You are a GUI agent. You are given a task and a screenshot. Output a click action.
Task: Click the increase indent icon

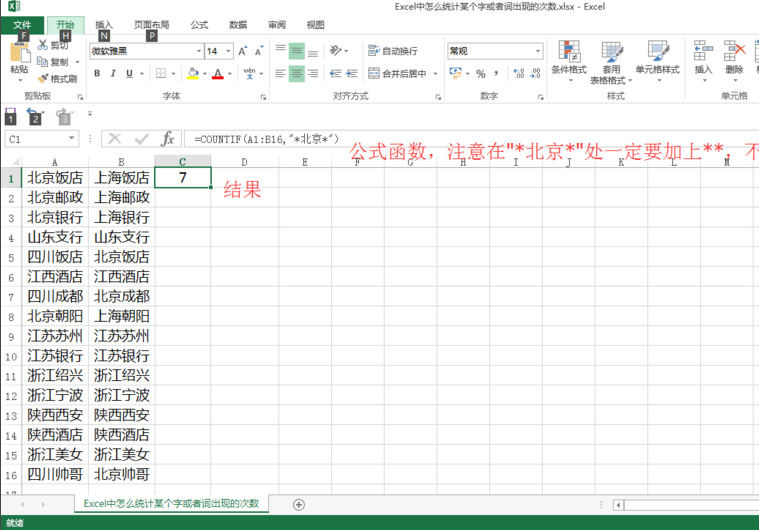pyautogui.click(x=351, y=74)
